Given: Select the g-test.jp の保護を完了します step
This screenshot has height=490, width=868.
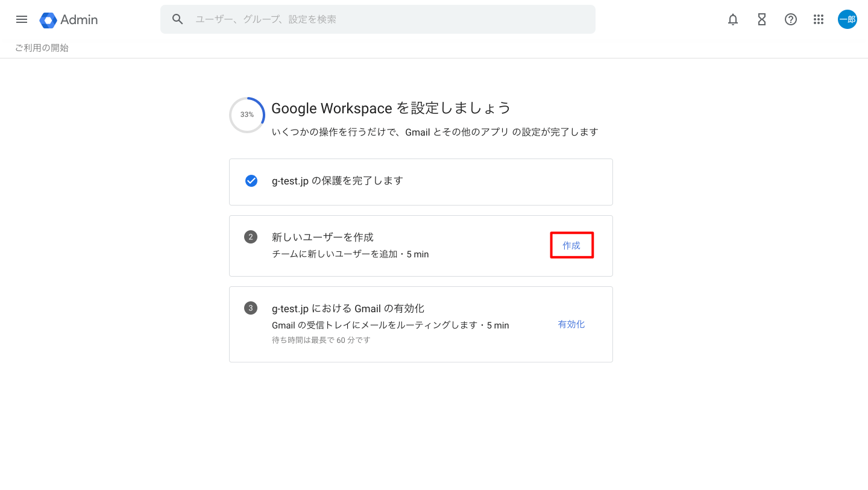Looking at the screenshot, I should pyautogui.click(x=421, y=182).
